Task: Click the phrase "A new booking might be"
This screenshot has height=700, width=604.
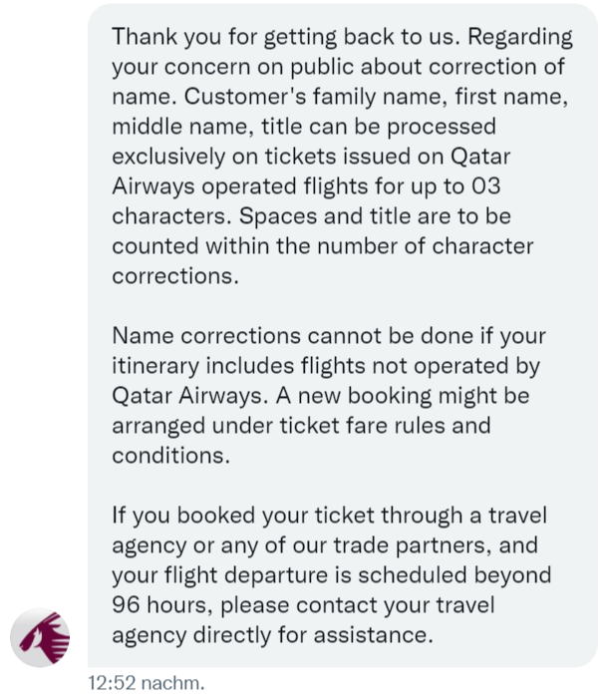Action: (x=417, y=396)
